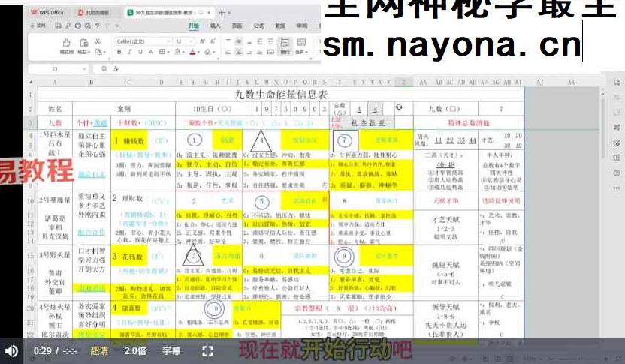
Task: Select the 开始 ribbon tab
Action: pos(194,26)
